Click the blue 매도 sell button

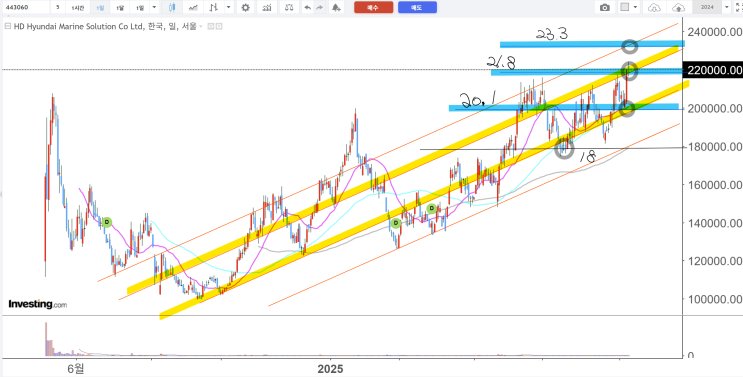click(417, 7)
